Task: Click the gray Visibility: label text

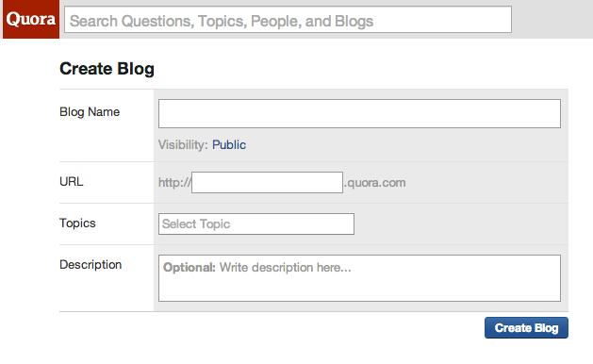Action: [183, 144]
